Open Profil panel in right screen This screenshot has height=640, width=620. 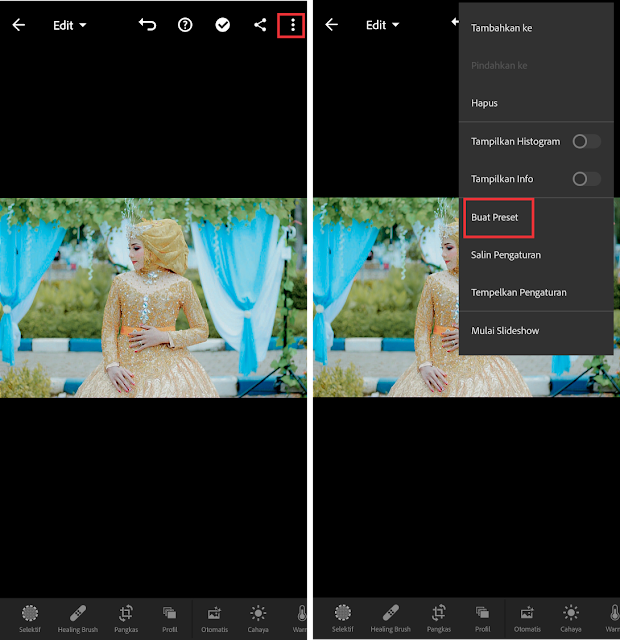tap(482, 618)
